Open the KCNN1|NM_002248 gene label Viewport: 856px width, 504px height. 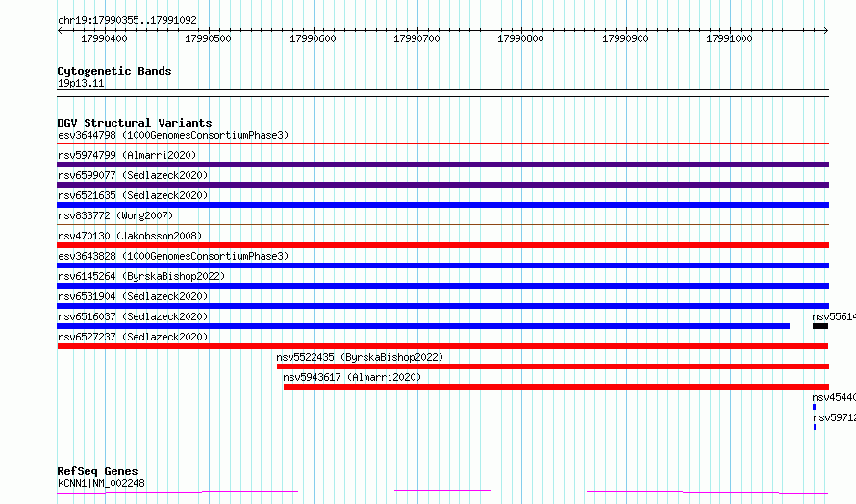(102, 483)
